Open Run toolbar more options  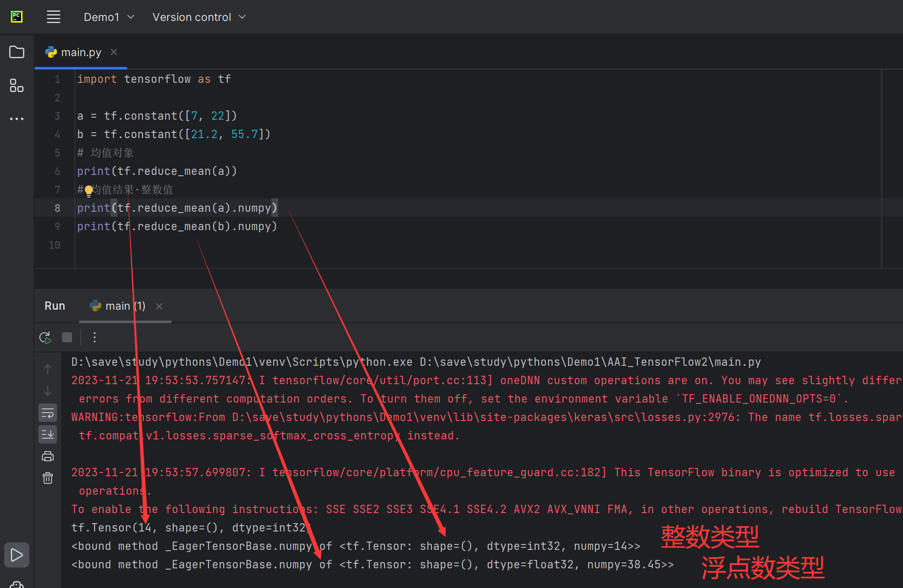coord(95,338)
